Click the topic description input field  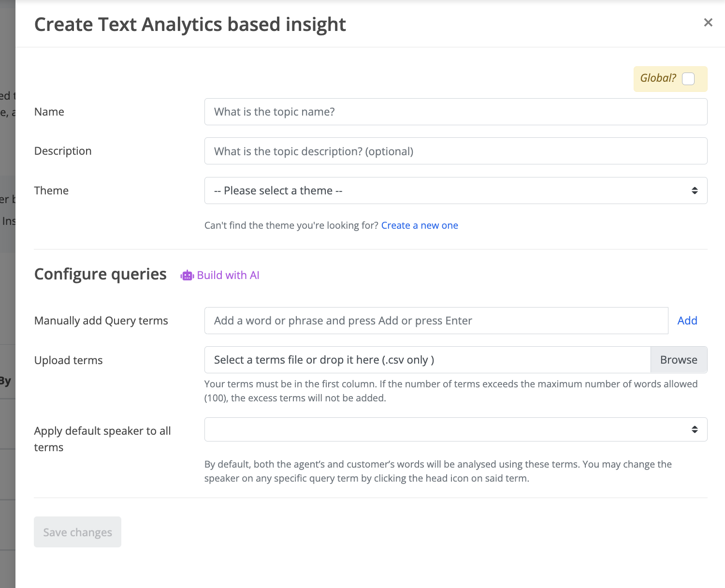point(456,151)
